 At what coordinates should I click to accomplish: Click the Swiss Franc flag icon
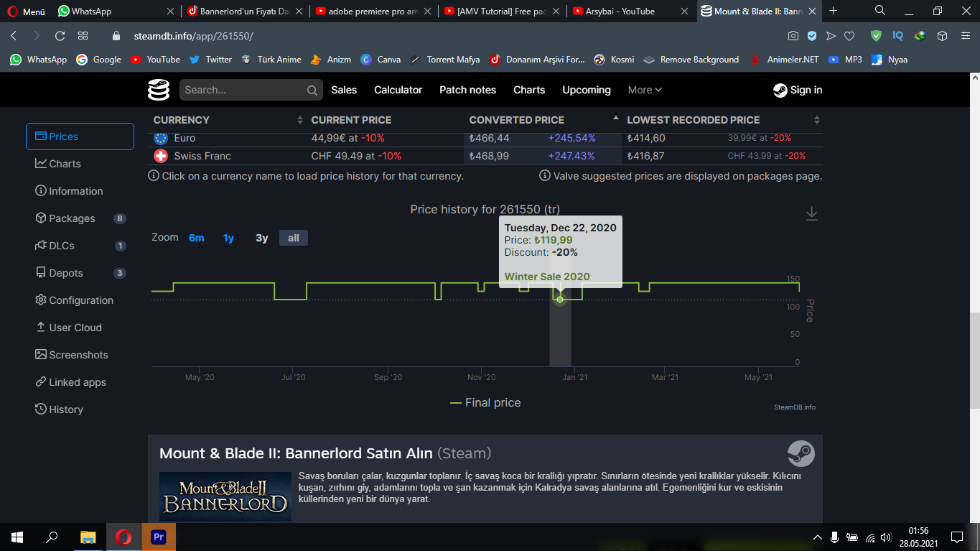161,156
